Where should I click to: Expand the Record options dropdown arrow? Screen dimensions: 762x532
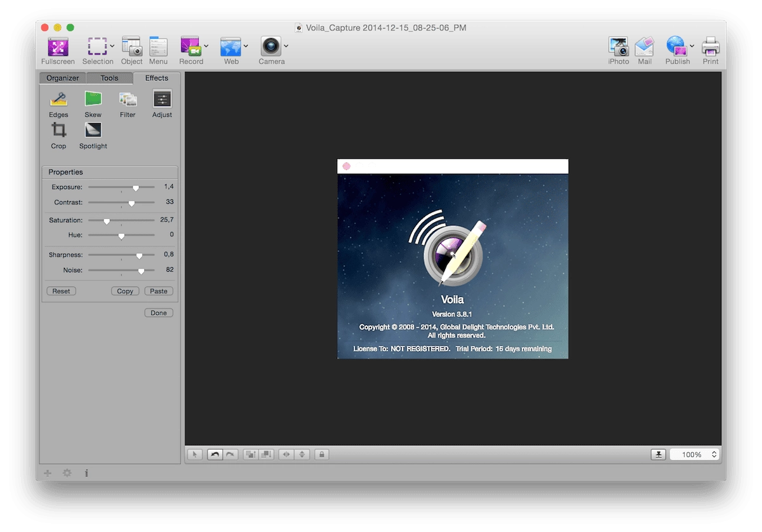pos(206,46)
